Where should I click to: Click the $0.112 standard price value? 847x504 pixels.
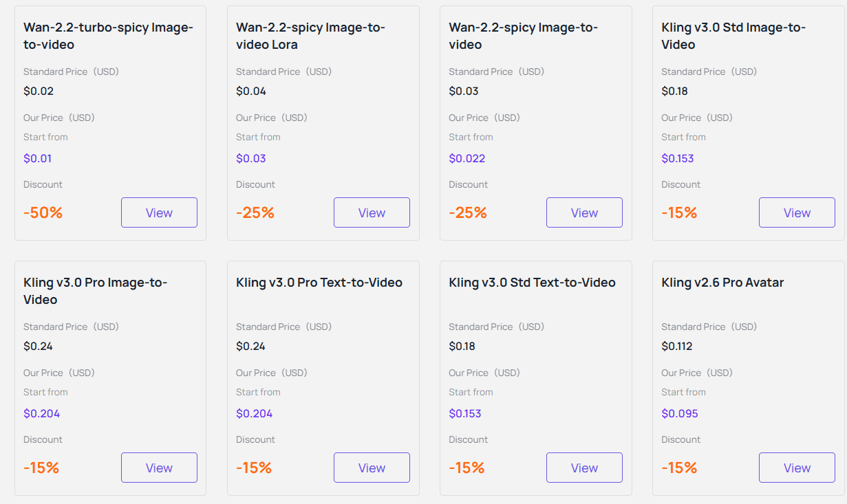coord(676,346)
